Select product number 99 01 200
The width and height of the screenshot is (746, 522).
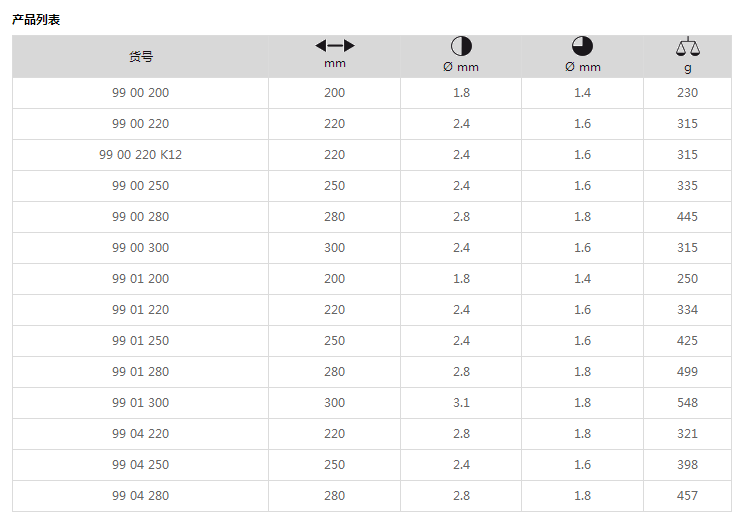140,278
